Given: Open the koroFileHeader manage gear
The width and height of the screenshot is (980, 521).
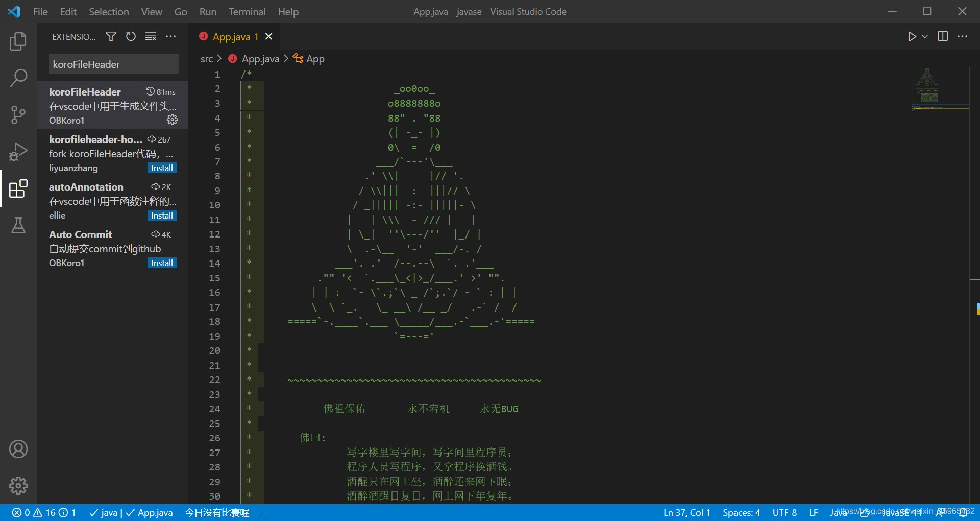Looking at the screenshot, I should (172, 120).
